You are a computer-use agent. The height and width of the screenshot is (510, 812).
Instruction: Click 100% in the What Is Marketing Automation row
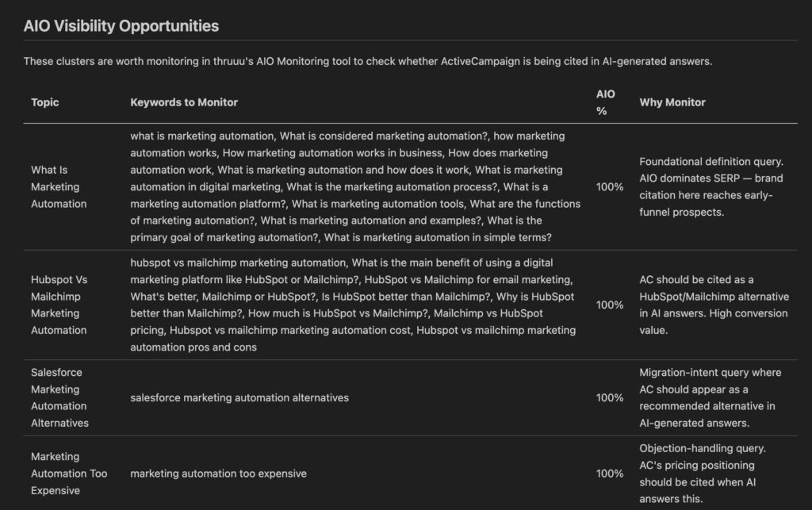610,186
